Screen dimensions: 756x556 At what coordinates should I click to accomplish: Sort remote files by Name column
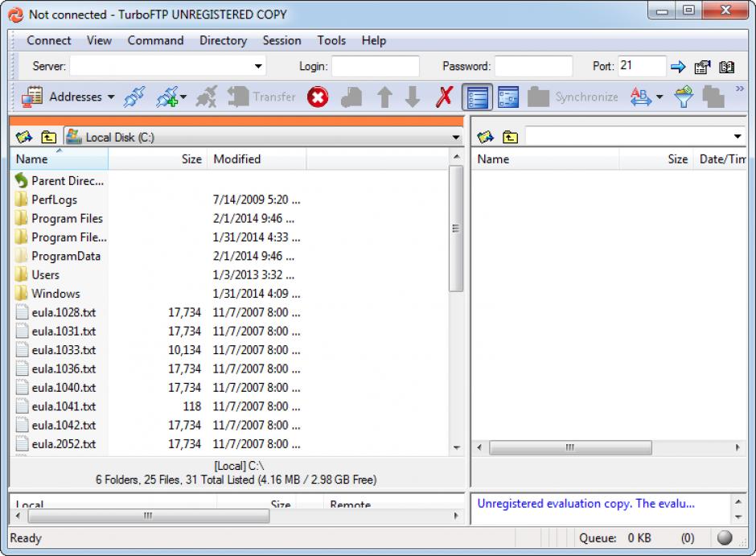coord(545,159)
